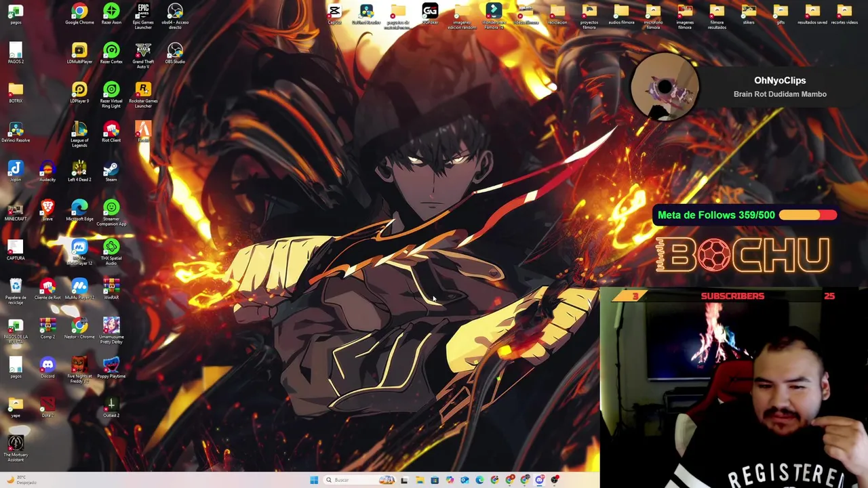Select the Outlast 2 desktop shortcut
The width and height of the screenshot is (868, 488).
coord(111,407)
